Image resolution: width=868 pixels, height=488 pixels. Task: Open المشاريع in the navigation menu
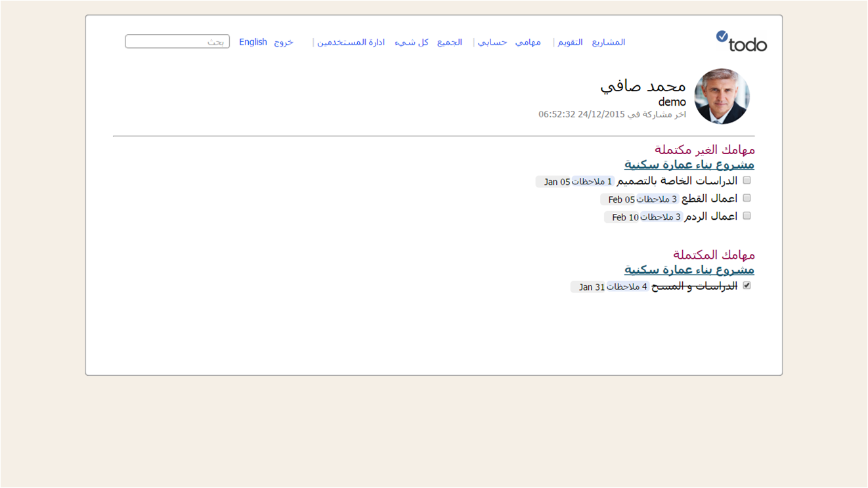(608, 42)
